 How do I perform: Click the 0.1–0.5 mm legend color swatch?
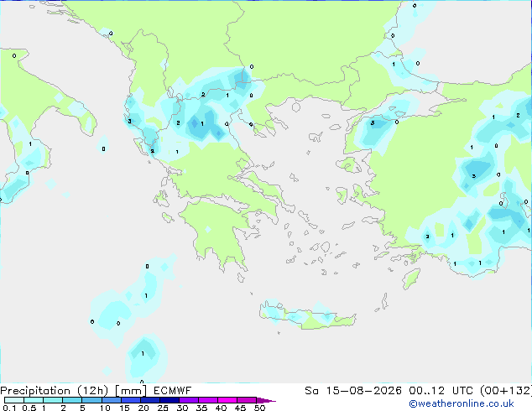click(14, 400)
